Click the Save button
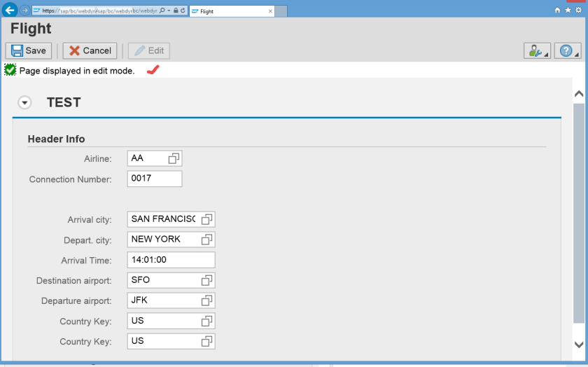Image resolution: width=588 pixels, height=367 pixels. pyautogui.click(x=29, y=50)
